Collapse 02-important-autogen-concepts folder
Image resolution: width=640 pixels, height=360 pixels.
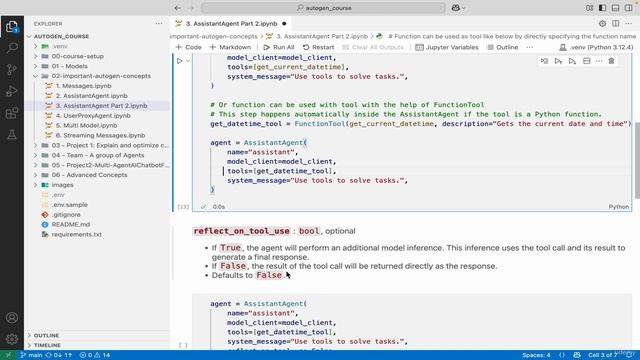point(101,76)
